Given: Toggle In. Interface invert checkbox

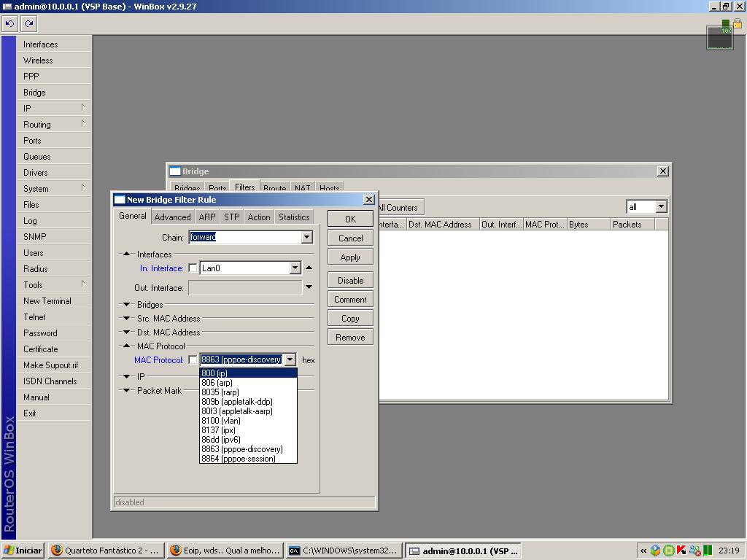Looking at the screenshot, I should tap(193, 268).
